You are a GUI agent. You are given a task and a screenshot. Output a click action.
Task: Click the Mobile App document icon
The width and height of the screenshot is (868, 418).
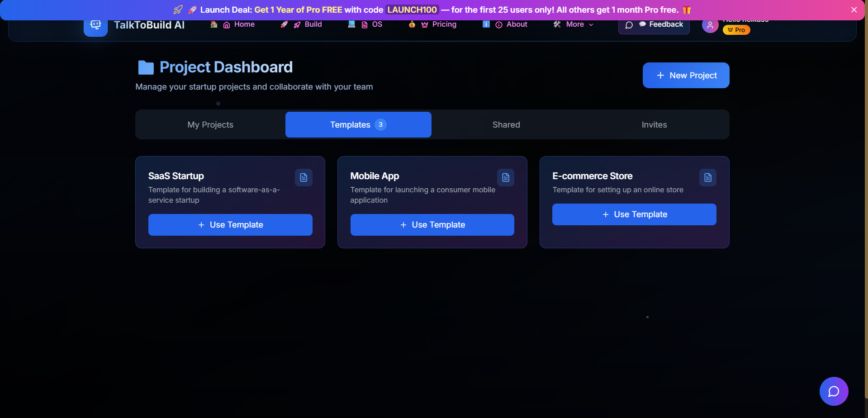click(x=506, y=178)
